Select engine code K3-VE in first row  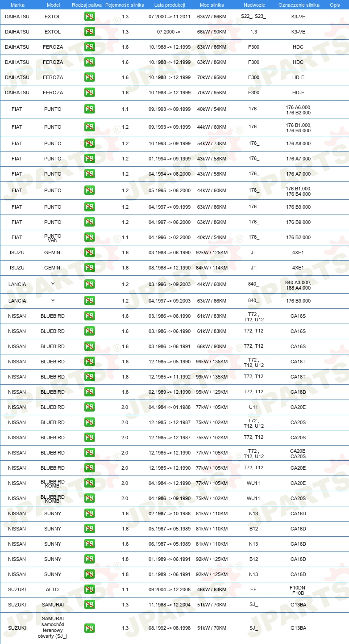(x=298, y=17)
